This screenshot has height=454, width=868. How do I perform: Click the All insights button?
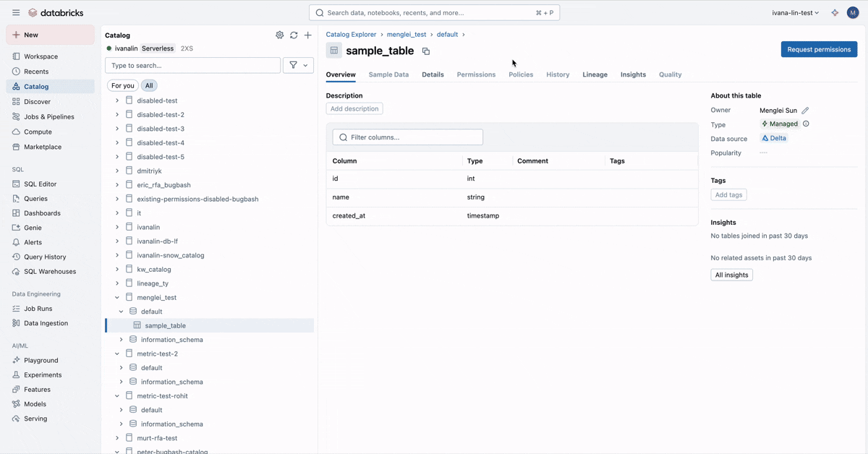point(731,275)
